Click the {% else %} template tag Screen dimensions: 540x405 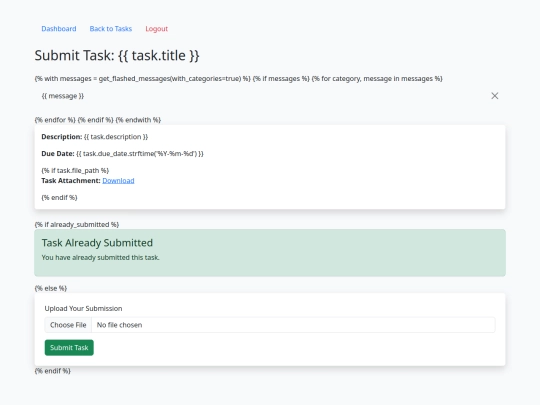51,288
